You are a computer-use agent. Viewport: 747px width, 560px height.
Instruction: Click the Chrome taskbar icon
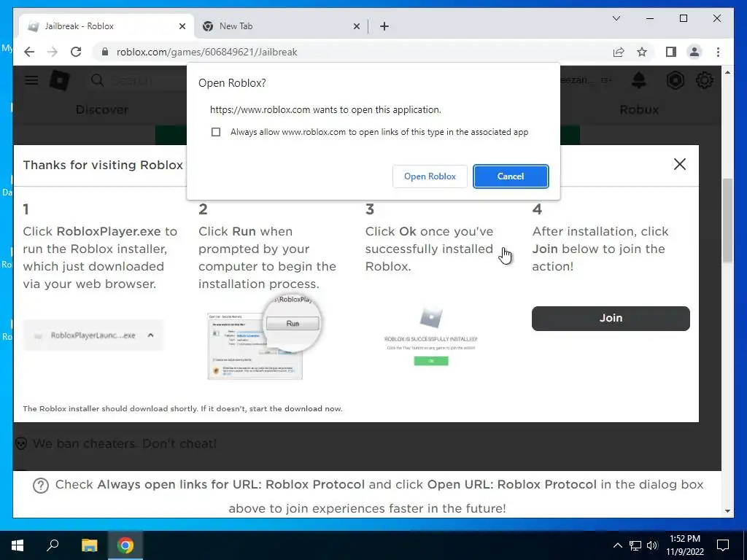coord(125,545)
